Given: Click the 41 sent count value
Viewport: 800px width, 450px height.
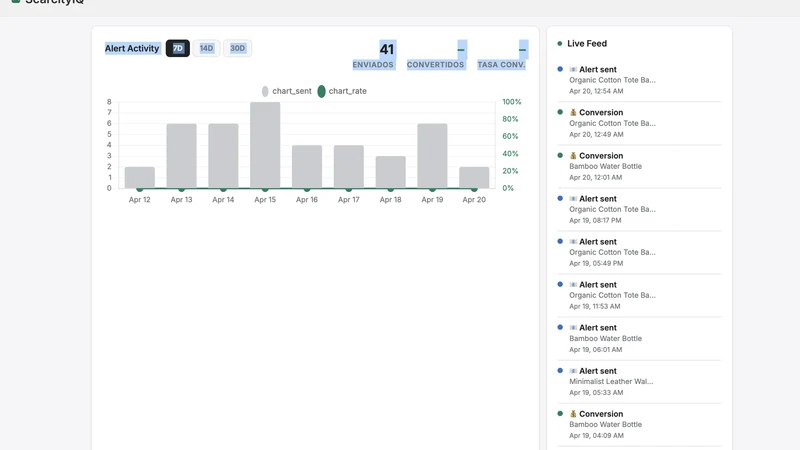Looking at the screenshot, I should pos(387,49).
